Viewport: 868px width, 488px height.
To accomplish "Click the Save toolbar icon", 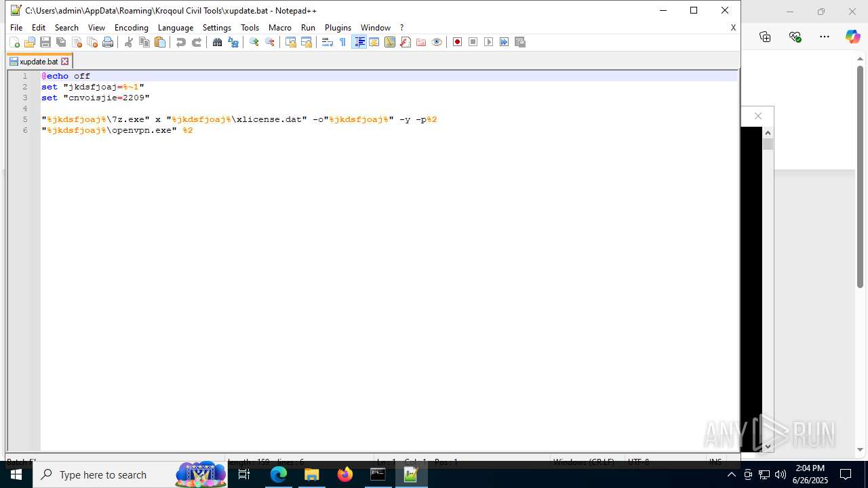I will pos(45,42).
